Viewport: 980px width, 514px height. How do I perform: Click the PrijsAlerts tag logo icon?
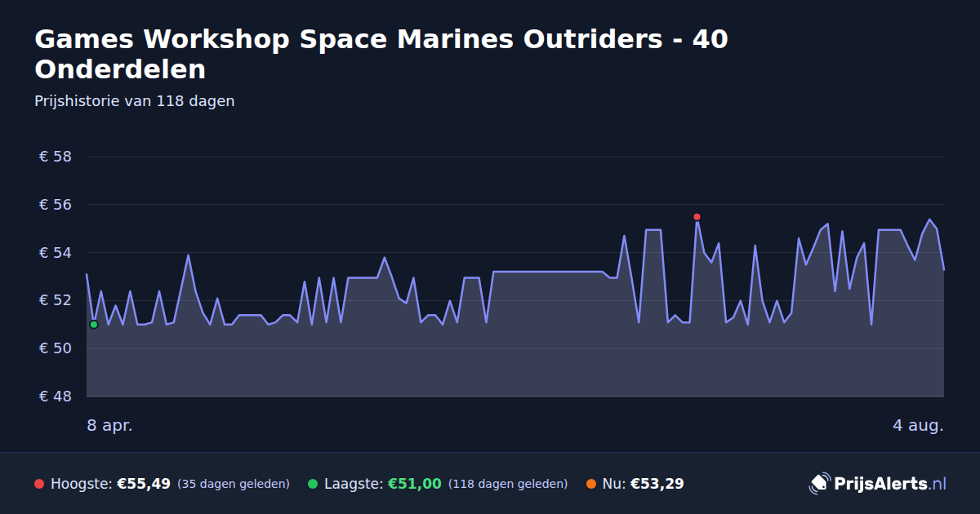click(819, 483)
